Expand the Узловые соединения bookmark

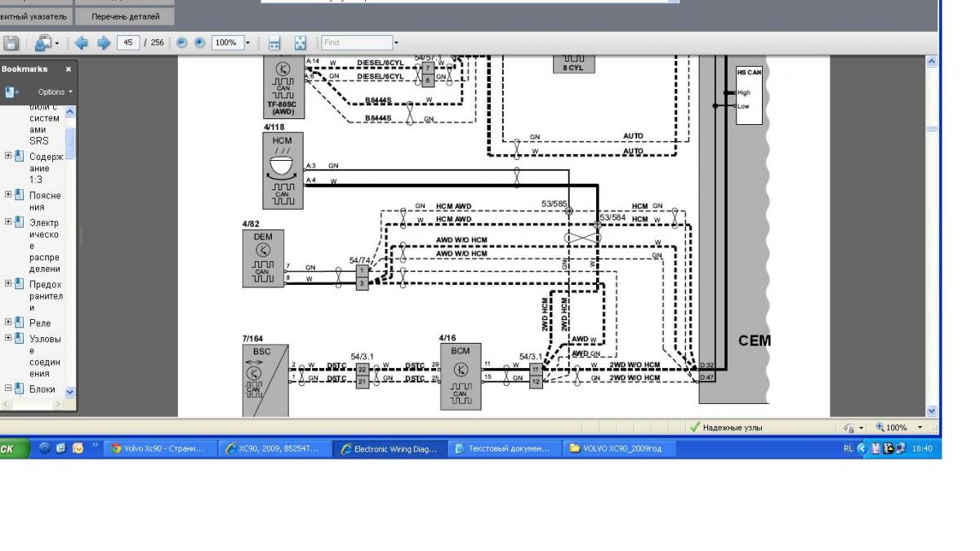(8, 337)
